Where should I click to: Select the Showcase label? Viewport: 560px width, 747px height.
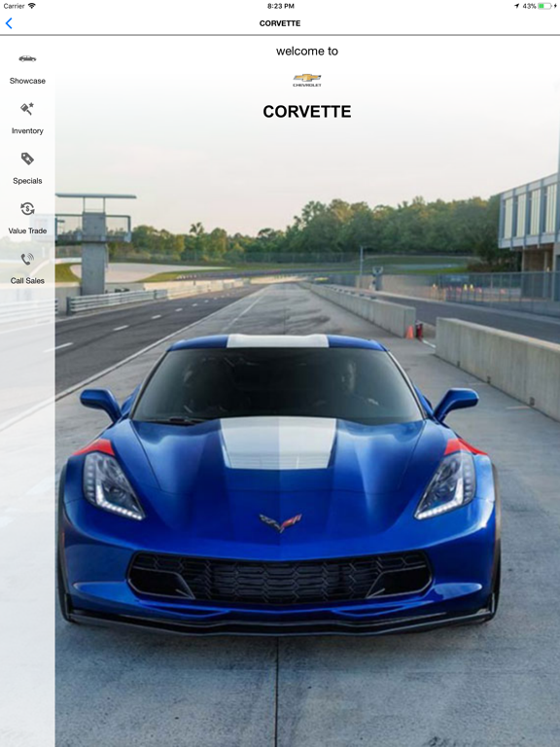coord(27,81)
